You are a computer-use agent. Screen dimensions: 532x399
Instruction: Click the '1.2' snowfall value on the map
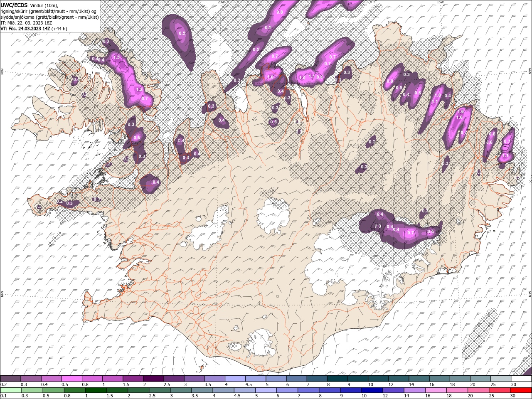(x=140, y=89)
